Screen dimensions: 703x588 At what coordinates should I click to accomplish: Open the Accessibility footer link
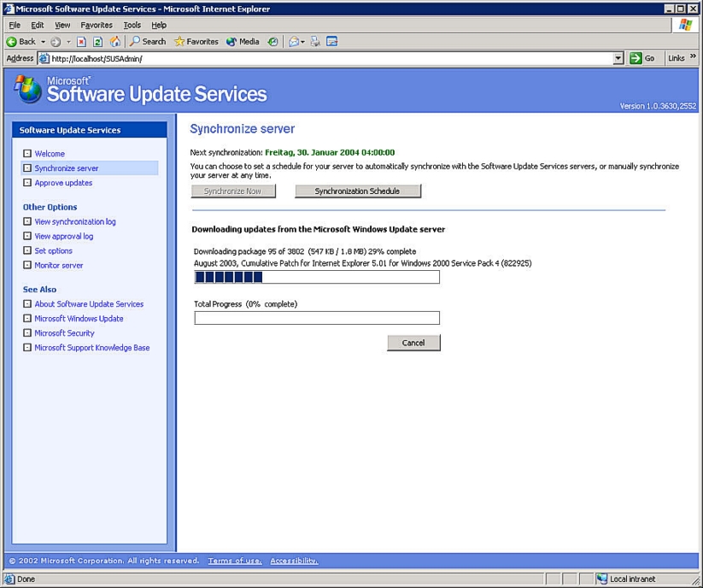tap(294, 561)
